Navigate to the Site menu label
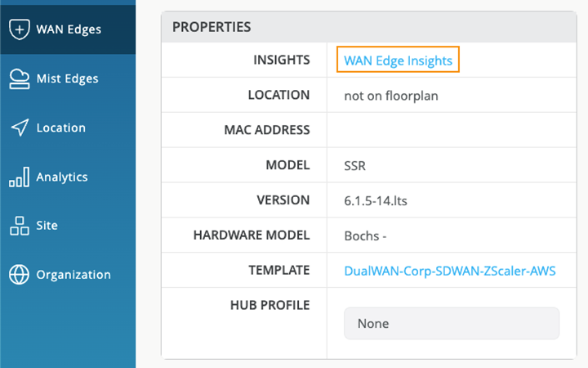Viewport: 588px width, 368px height. click(x=47, y=226)
